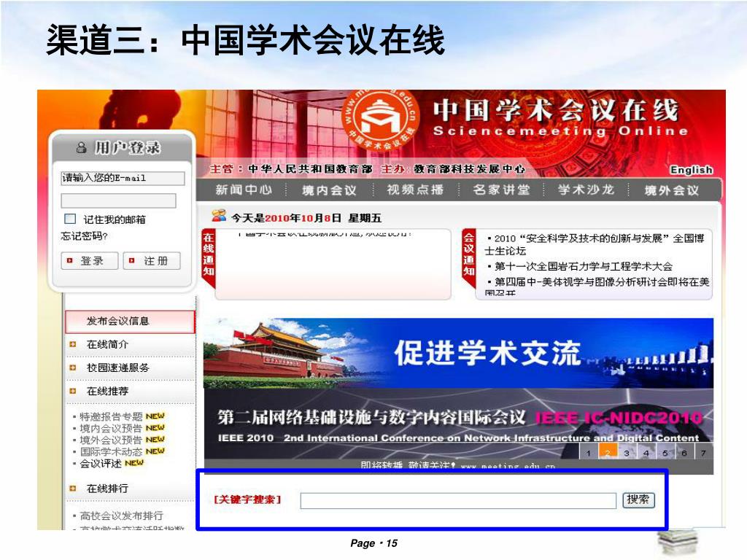747x560 pixels.
Task: Click the 在线通知 red ribbon tab
Action: click(209, 257)
